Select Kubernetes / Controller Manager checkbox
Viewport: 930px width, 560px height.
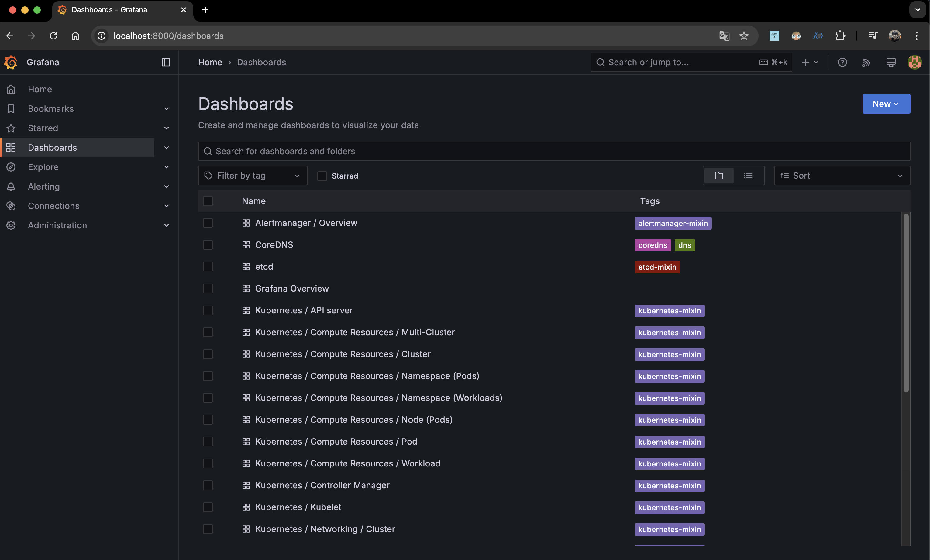pyautogui.click(x=208, y=485)
